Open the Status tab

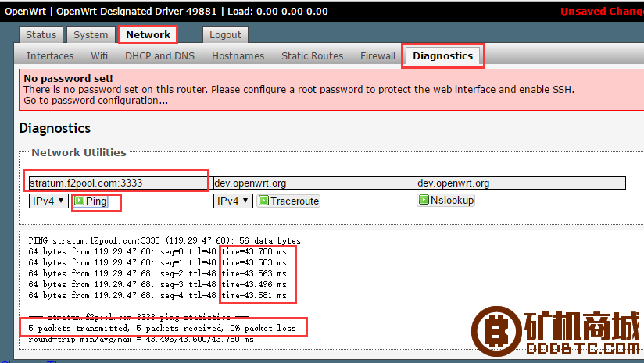[41, 35]
